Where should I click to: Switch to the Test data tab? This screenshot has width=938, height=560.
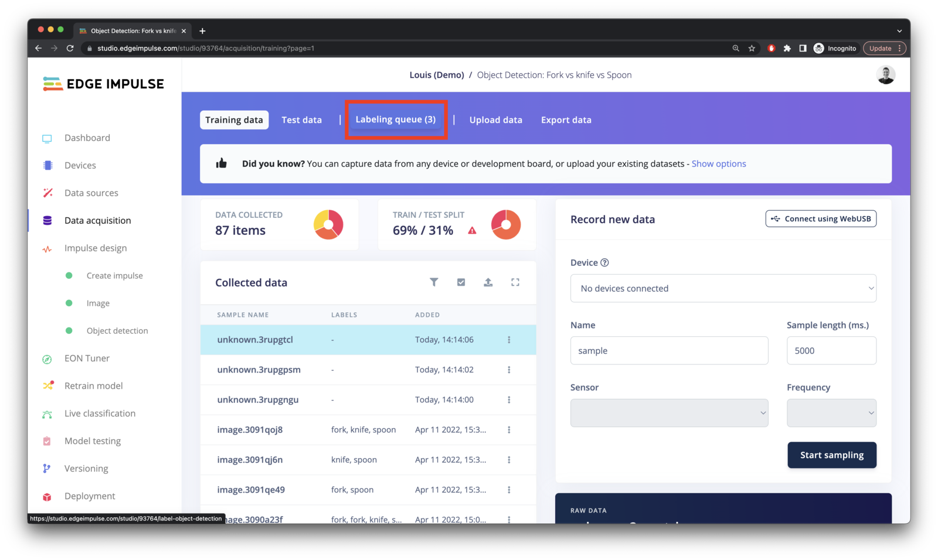tap(301, 119)
